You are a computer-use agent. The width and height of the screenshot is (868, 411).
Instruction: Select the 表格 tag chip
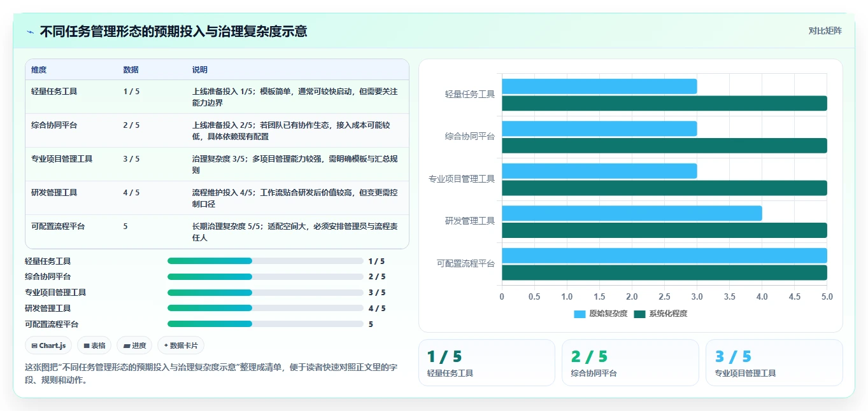coord(95,345)
